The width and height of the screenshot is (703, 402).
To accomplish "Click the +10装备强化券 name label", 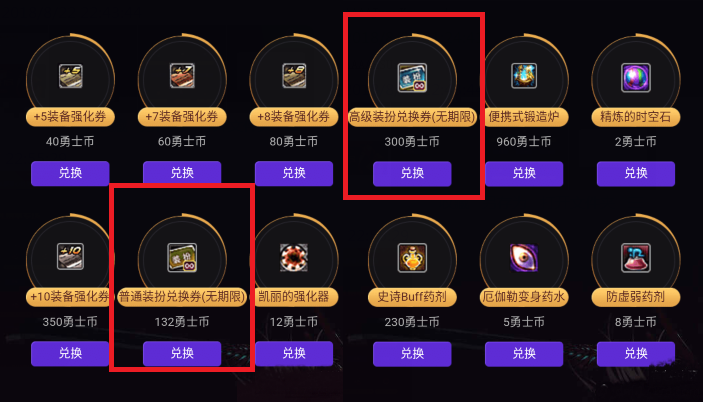I will 69,297.
